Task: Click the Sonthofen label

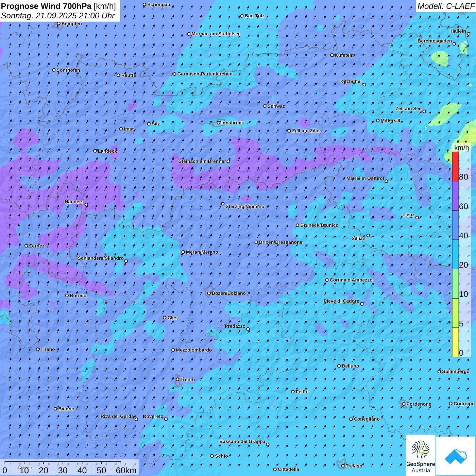Action: 68,70
